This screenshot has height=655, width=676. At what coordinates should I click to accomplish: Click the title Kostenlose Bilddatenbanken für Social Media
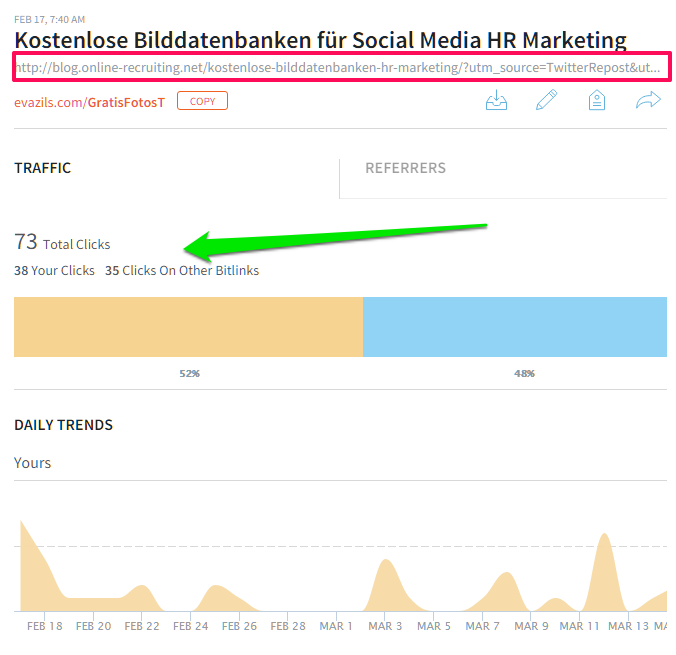point(320,41)
